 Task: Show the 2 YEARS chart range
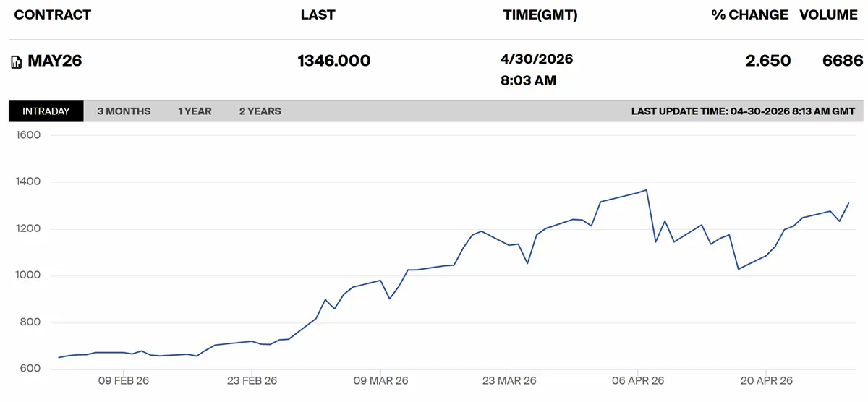click(x=260, y=111)
